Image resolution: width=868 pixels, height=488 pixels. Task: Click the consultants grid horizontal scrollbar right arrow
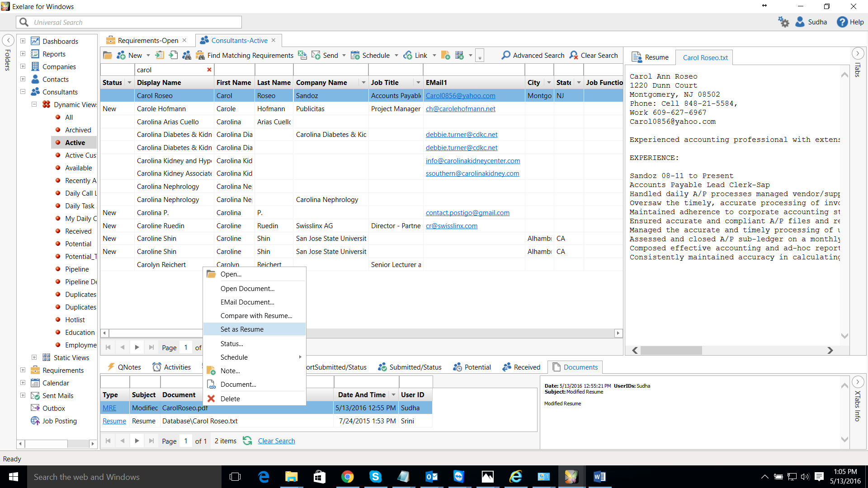point(618,333)
